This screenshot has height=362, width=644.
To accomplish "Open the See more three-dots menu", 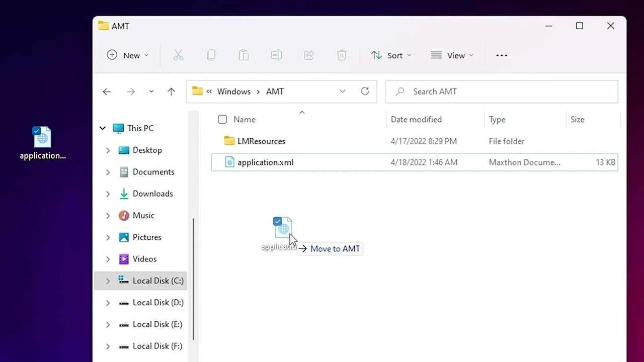I will coord(502,55).
